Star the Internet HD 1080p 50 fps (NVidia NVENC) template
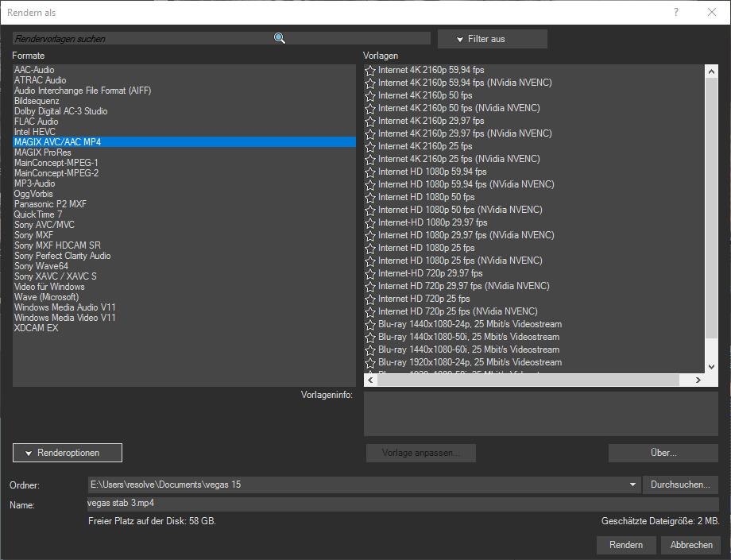731x560 pixels. click(x=370, y=210)
